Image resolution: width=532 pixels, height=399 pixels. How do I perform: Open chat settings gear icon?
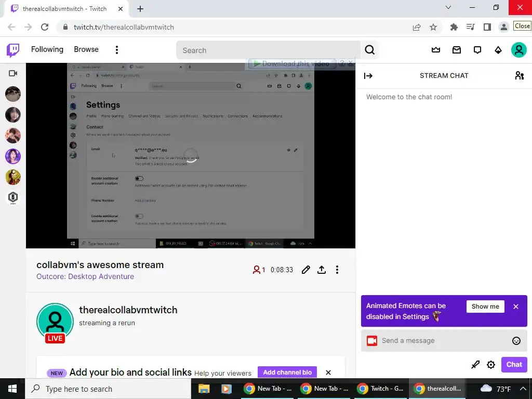pyautogui.click(x=491, y=365)
